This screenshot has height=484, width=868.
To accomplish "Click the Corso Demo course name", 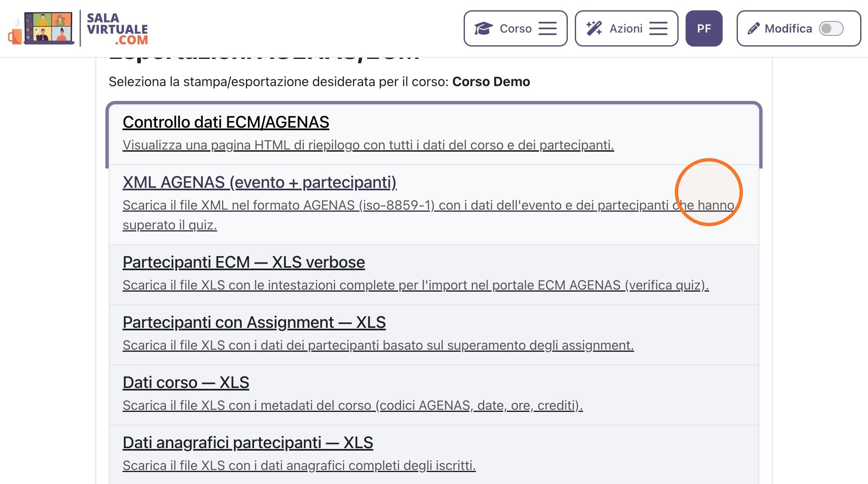I will tap(491, 82).
